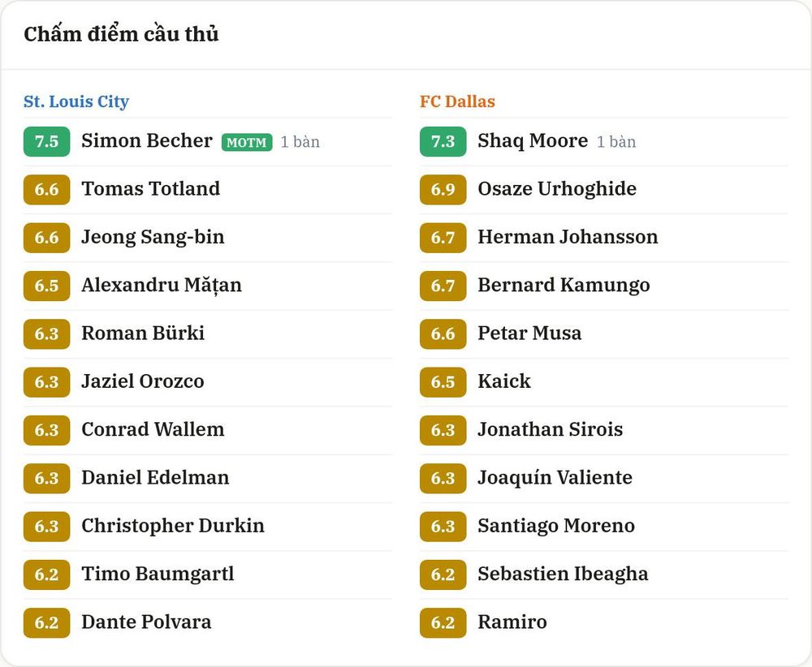Click the MOTM badge beside Simon Becher
This screenshot has height=667, width=812.
tap(247, 142)
